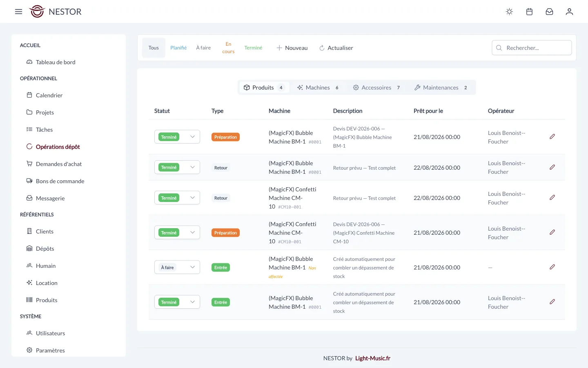This screenshot has height=368, width=588.
Task: Switch to the Maintenances tab
Action: 441,88
